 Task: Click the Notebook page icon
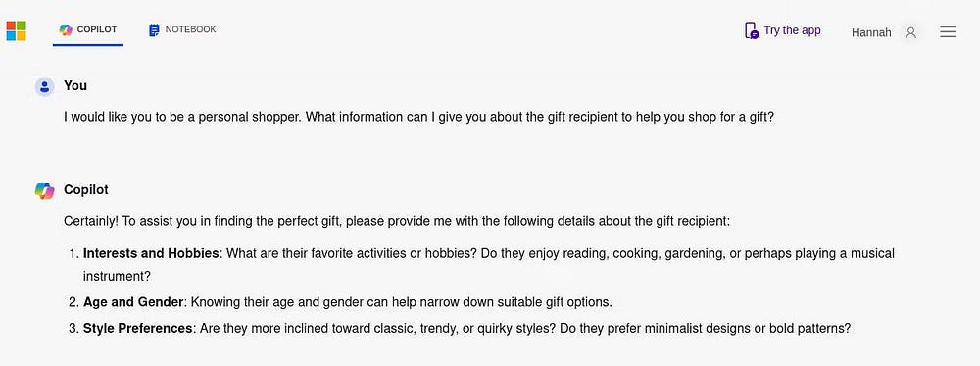click(155, 30)
